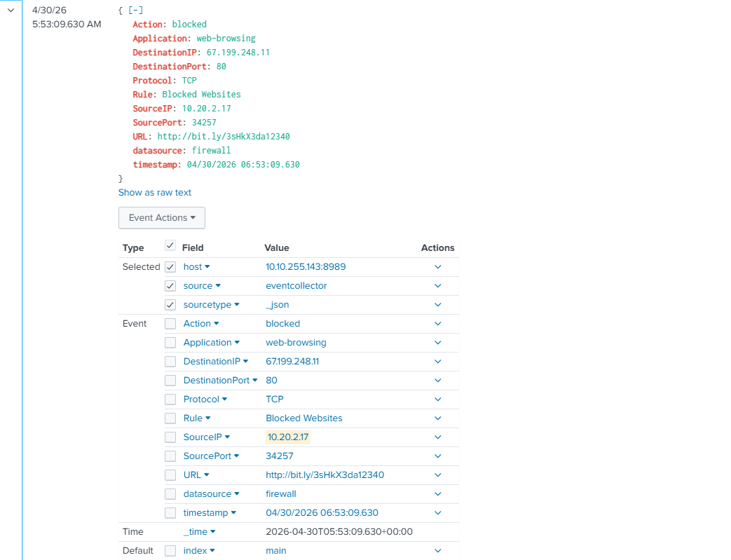Check the Application field checkbox
Image resolution: width=731 pixels, height=560 pixels.
pos(170,343)
